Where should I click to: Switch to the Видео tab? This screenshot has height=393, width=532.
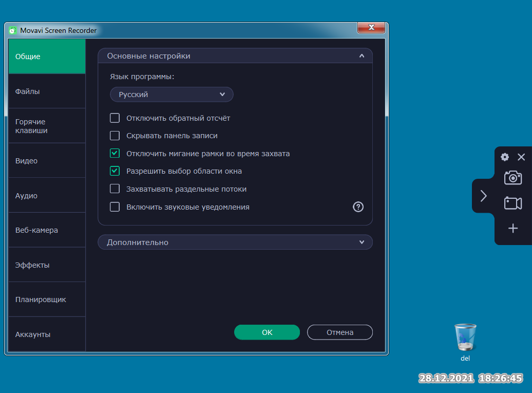point(47,160)
